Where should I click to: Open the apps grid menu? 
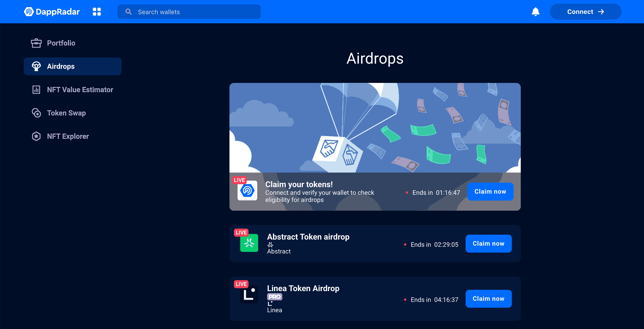pos(97,11)
